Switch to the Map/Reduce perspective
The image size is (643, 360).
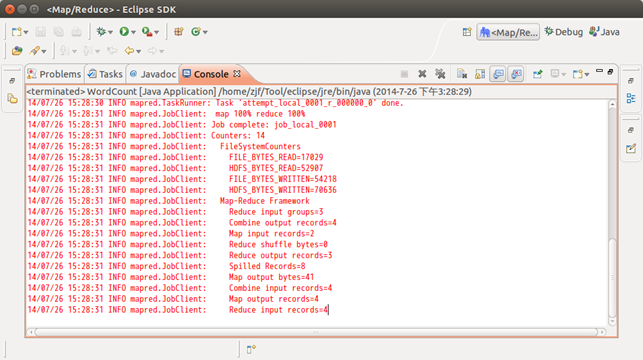point(508,32)
